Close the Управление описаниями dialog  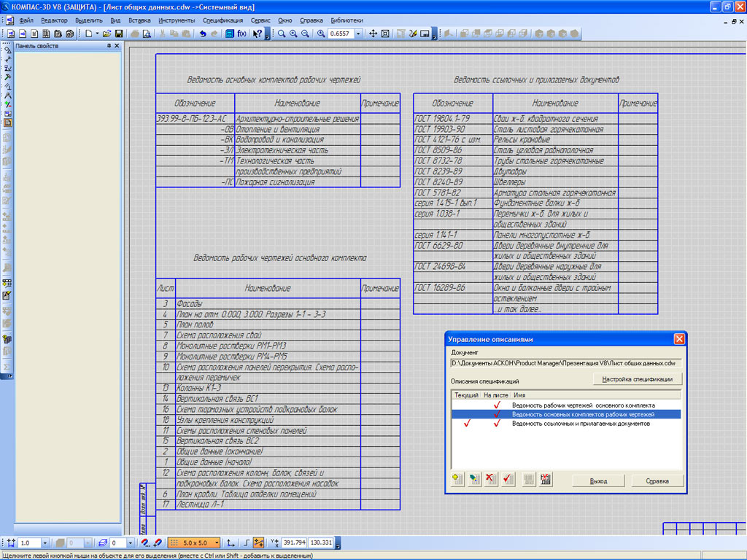coord(679,338)
